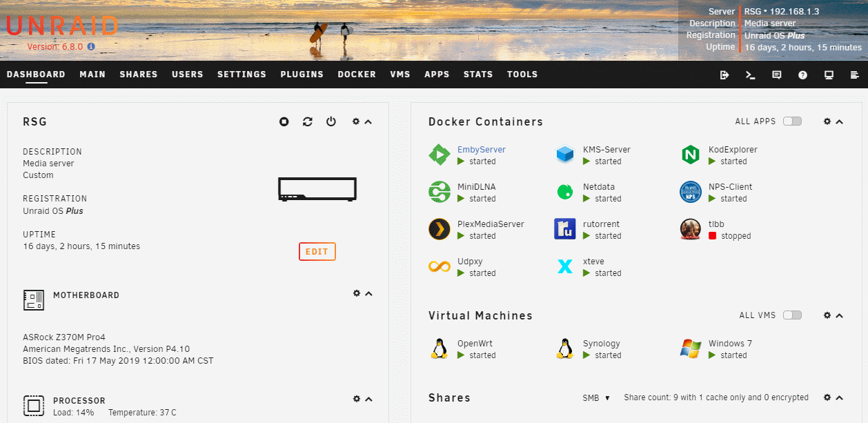Image resolution: width=868 pixels, height=423 pixels.
Task: Click the Netdata container icon
Action: tap(565, 192)
